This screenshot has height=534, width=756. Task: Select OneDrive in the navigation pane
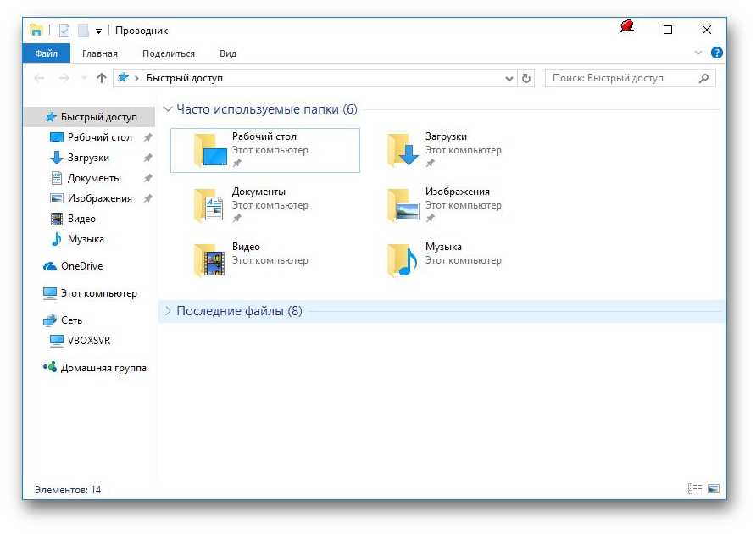coord(81,266)
